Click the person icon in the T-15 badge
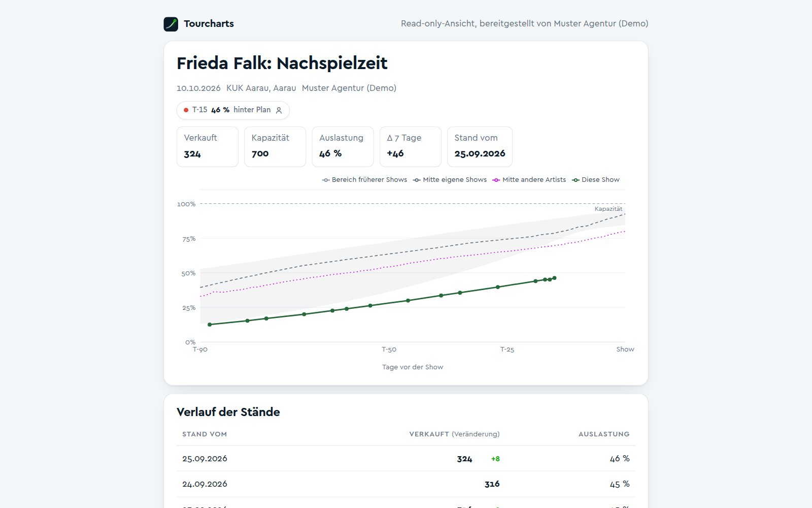This screenshot has height=508, width=812. click(x=279, y=110)
